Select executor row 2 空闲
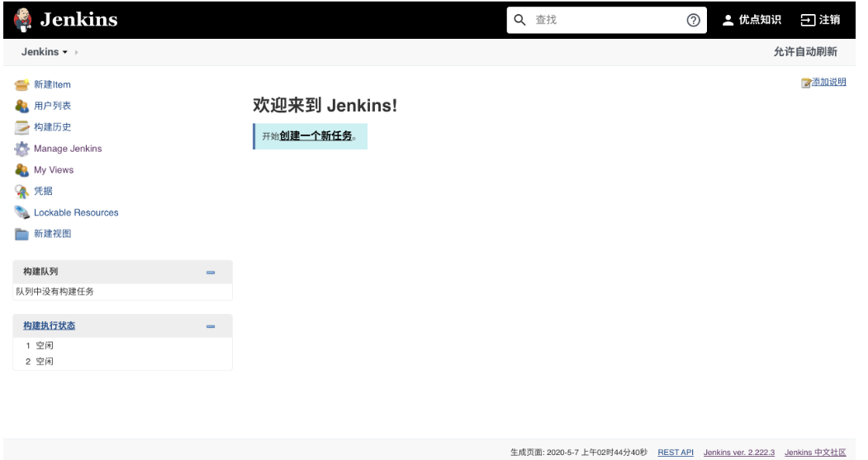This screenshot has height=460, width=868. coord(122,362)
